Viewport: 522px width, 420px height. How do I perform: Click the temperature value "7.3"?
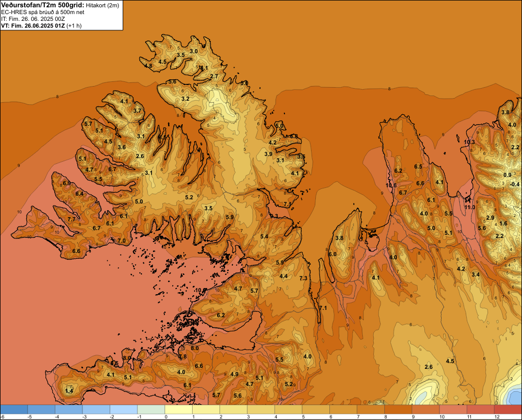coord(303,278)
